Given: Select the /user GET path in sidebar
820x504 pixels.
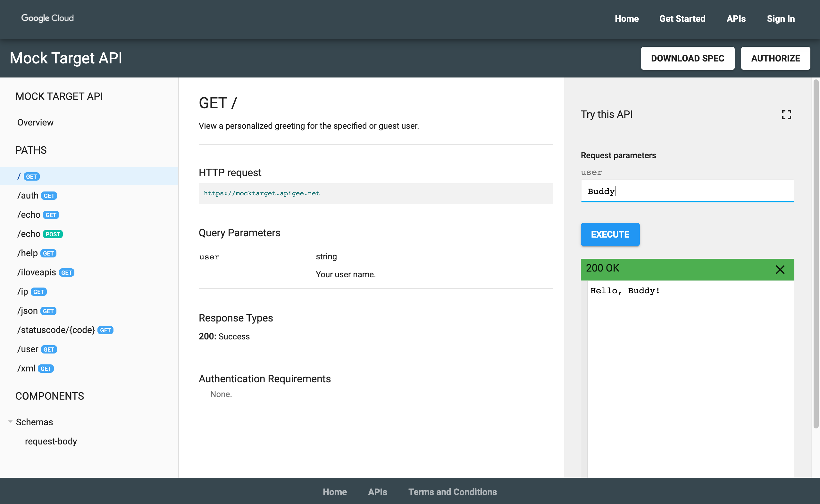Looking at the screenshot, I should pos(37,349).
